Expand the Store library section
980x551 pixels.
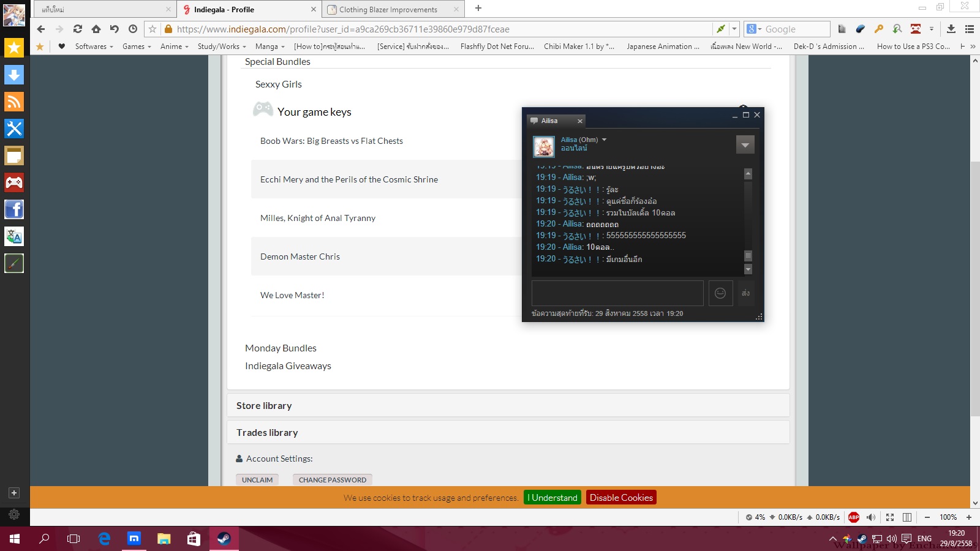[x=508, y=405]
